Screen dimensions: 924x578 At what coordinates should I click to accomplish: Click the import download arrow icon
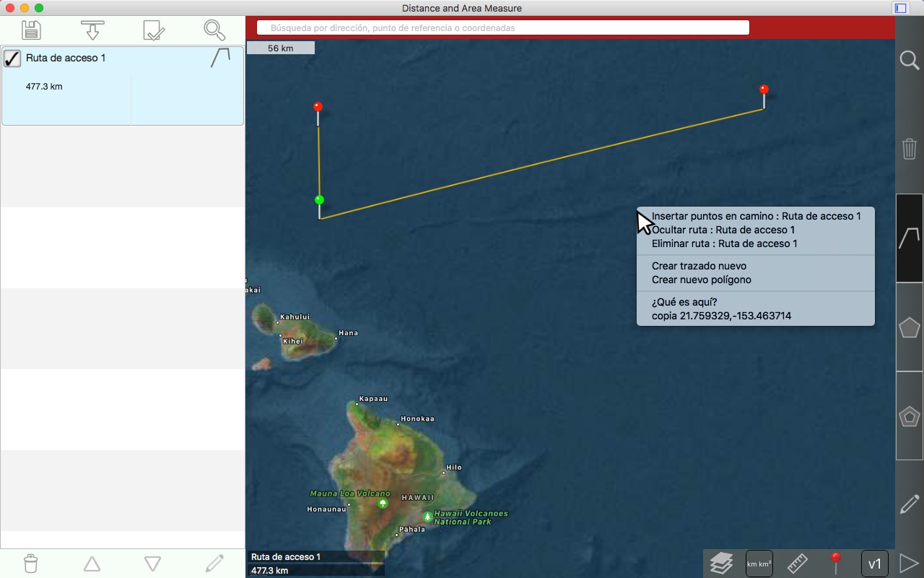pos(92,30)
